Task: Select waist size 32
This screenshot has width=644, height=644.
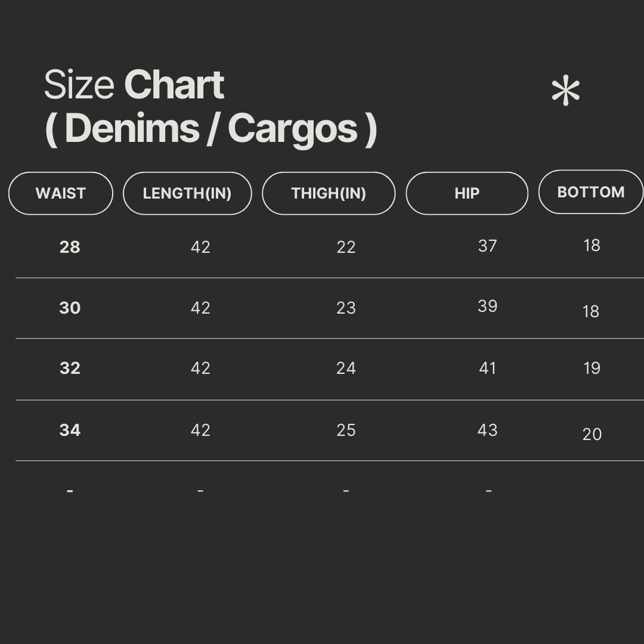Action: pos(70,368)
